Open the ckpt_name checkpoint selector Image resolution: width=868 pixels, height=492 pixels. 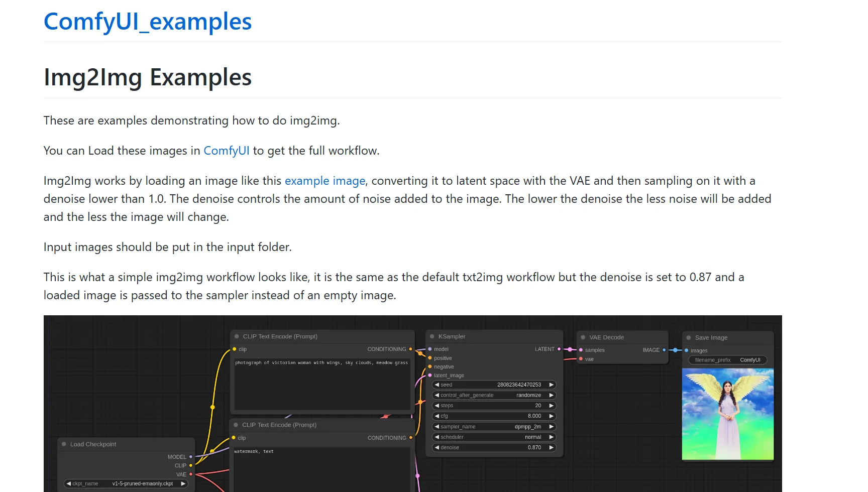click(126, 484)
